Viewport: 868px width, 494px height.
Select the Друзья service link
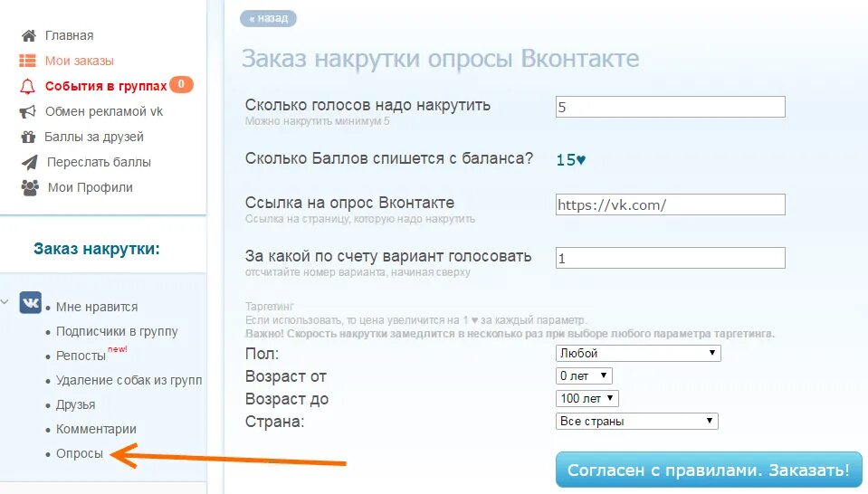point(76,404)
